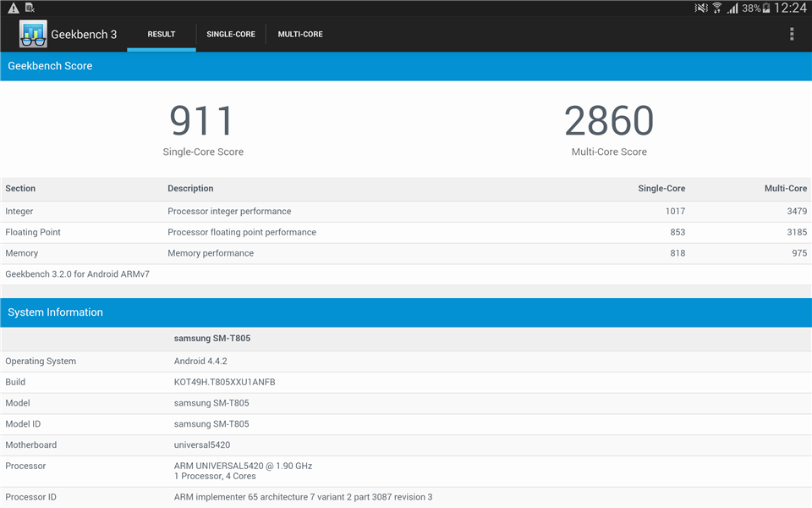Tap Floating Point single-core value 853

point(678,232)
